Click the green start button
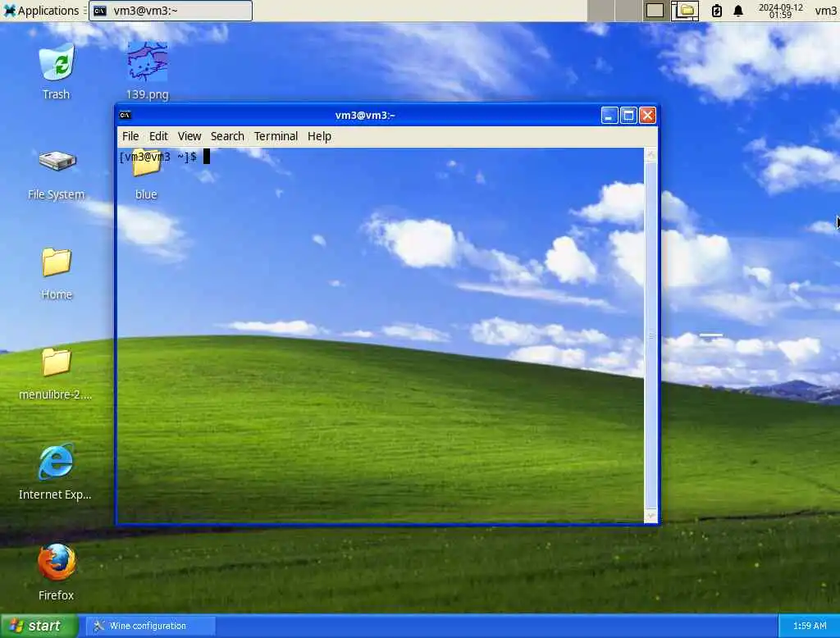This screenshot has width=840, height=638. [39, 626]
